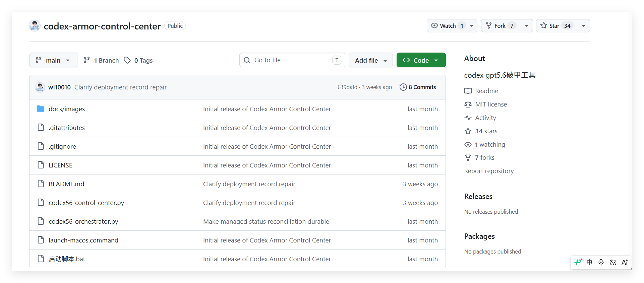
Task: Click the branch icon beside 1 Branch
Action: coord(87,60)
